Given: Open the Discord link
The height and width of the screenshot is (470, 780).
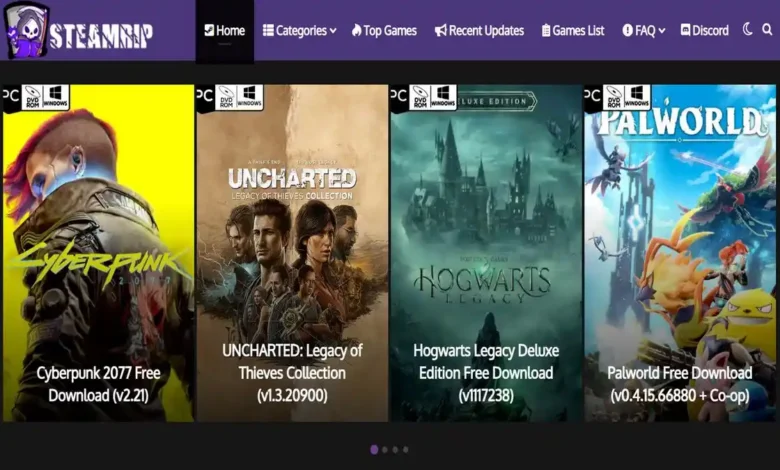Looking at the screenshot, I should [704, 31].
